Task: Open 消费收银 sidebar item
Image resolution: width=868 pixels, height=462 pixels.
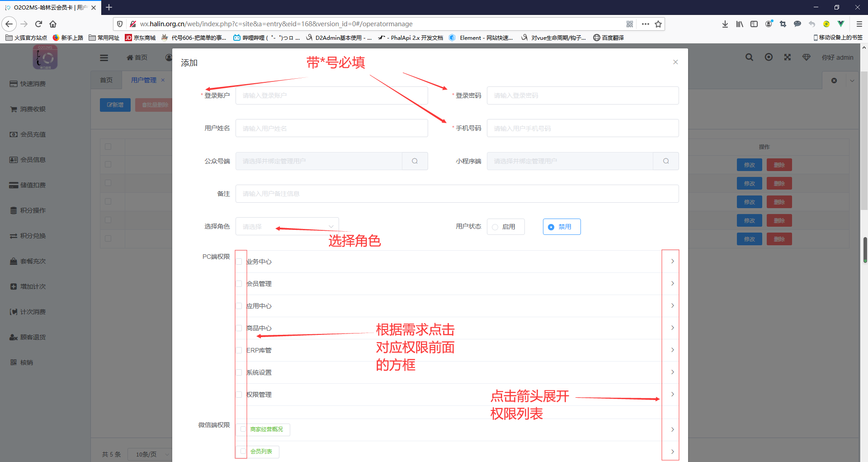Action: pyautogui.click(x=28, y=109)
